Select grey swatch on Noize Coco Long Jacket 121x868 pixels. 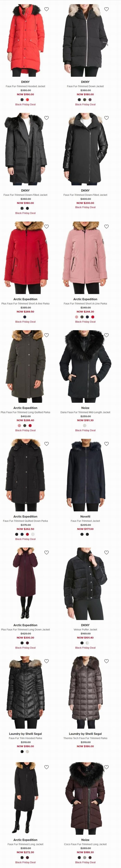click(85, 857)
